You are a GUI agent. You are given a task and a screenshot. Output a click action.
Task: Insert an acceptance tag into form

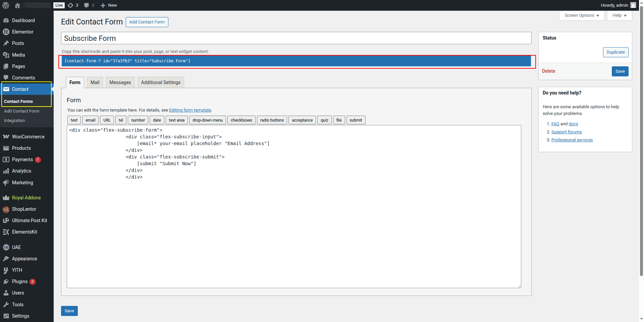[302, 120]
